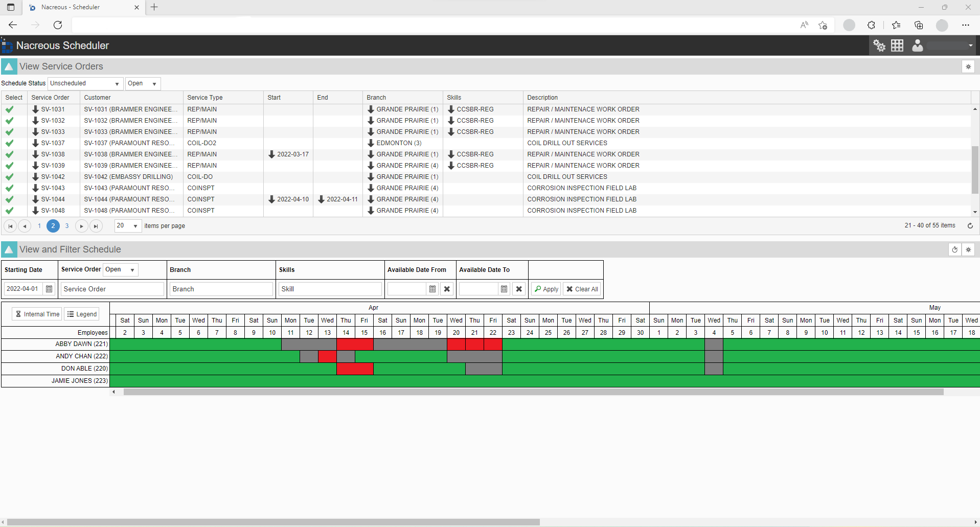This screenshot has width=980, height=527.
Task: Click the refresh icon on View and Filter Schedule
Action: click(955, 249)
